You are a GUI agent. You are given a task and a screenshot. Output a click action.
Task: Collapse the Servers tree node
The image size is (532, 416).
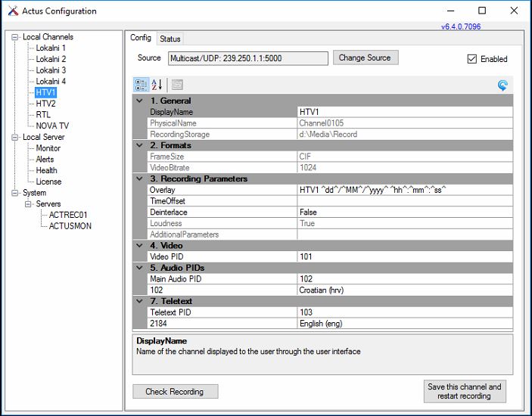[29, 204]
